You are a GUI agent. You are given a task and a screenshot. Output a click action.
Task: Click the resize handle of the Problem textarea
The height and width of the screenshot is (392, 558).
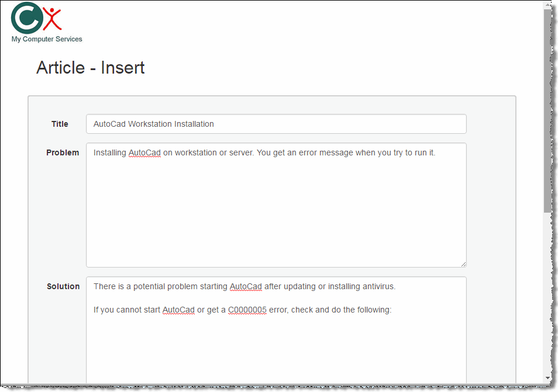point(463,264)
